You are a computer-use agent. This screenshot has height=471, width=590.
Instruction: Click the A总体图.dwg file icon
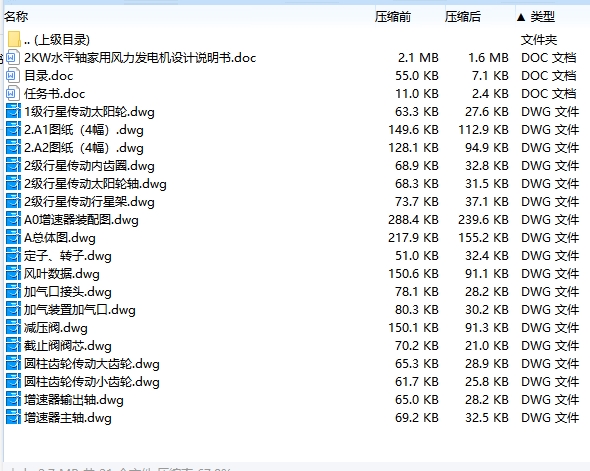[14, 238]
